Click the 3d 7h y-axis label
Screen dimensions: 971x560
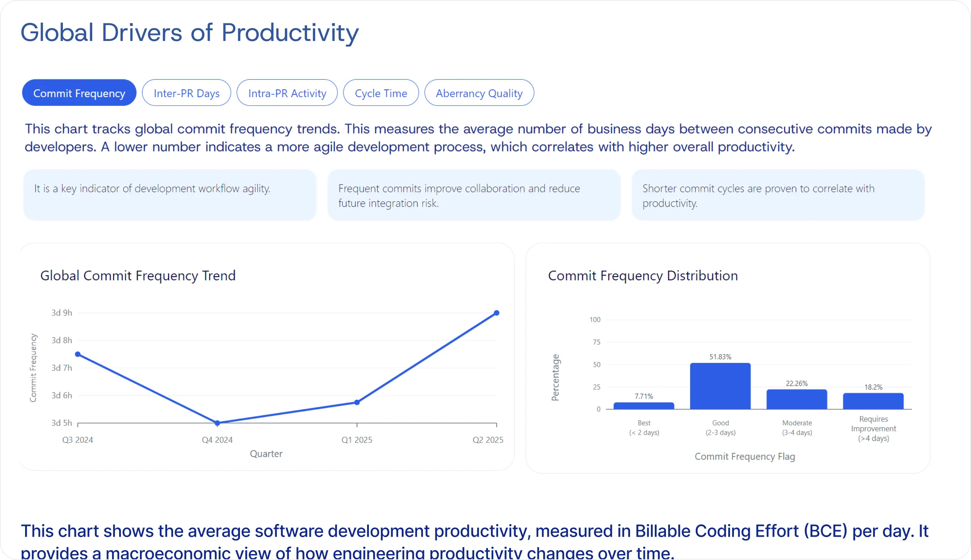(61, 368)
